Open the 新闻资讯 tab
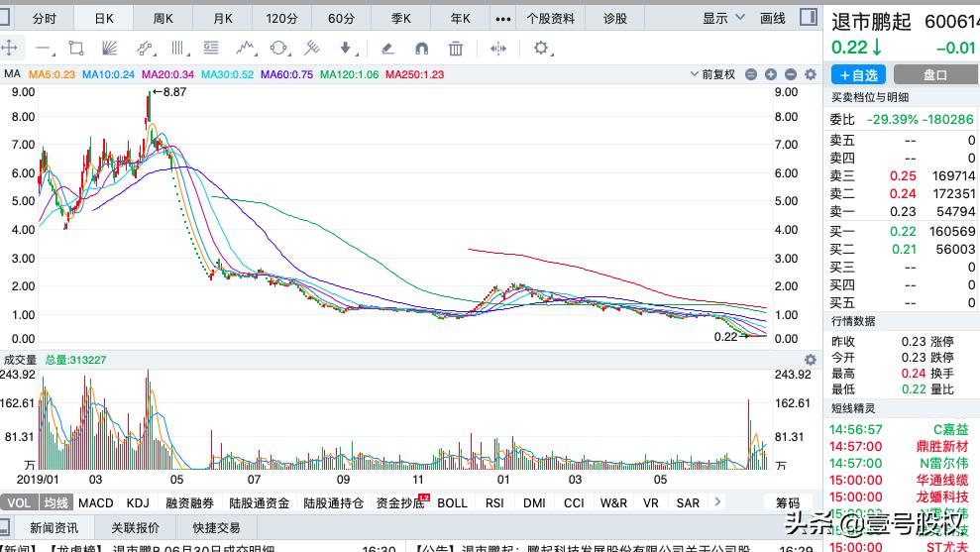 pyautogui.click(x=54, y=527)
